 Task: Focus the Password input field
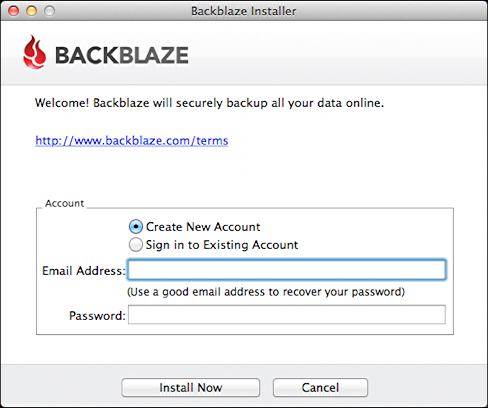point(287,315)
